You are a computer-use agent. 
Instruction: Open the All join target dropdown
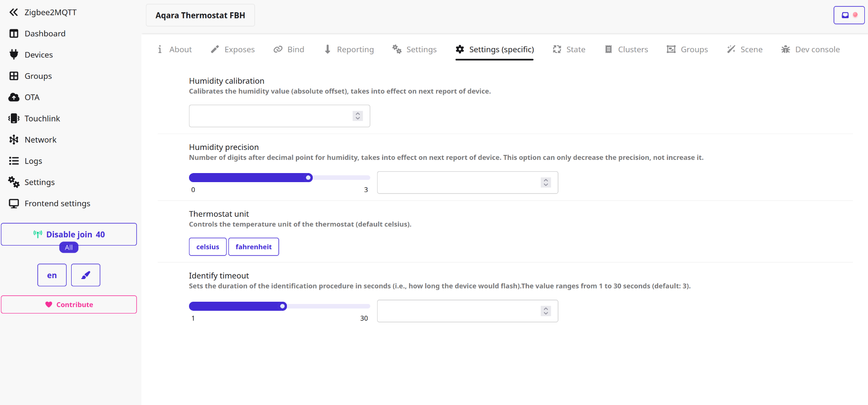tap(69, 247)
